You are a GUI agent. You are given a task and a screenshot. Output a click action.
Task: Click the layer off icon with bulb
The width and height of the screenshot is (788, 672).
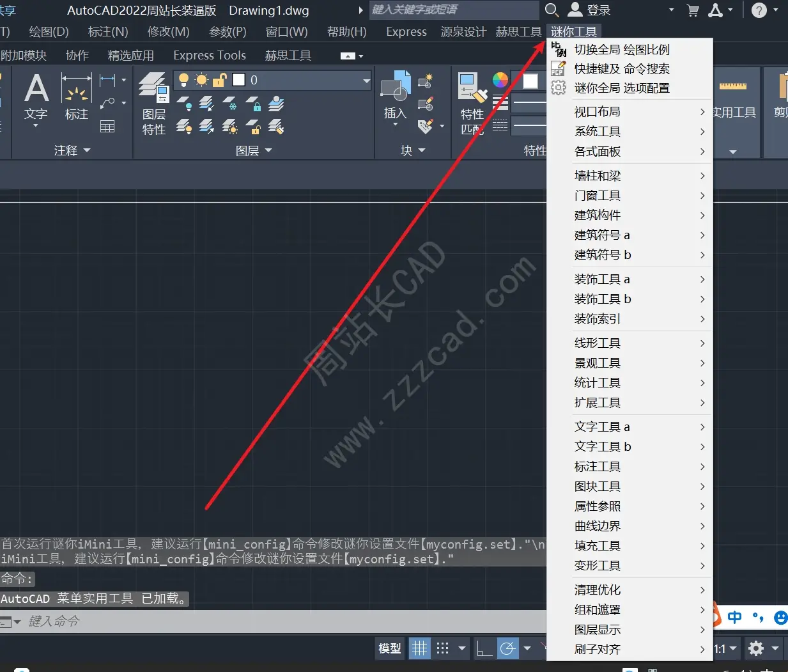coord(184,104)
